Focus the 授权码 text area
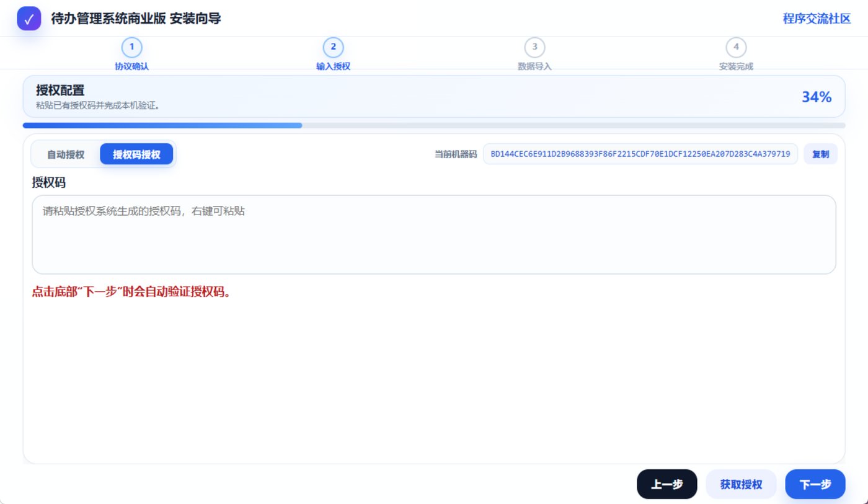 (434, 235)
